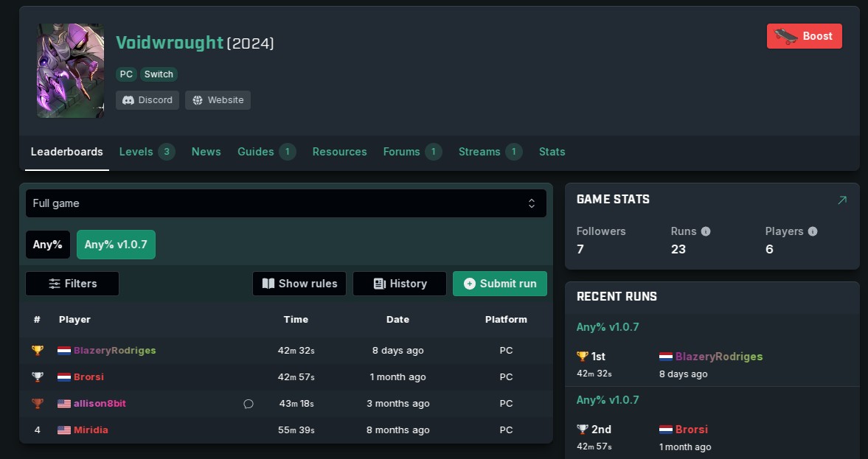Select the Any% category toggle
The height and width of the screenshot is (459, 868).
pos(48,245)
